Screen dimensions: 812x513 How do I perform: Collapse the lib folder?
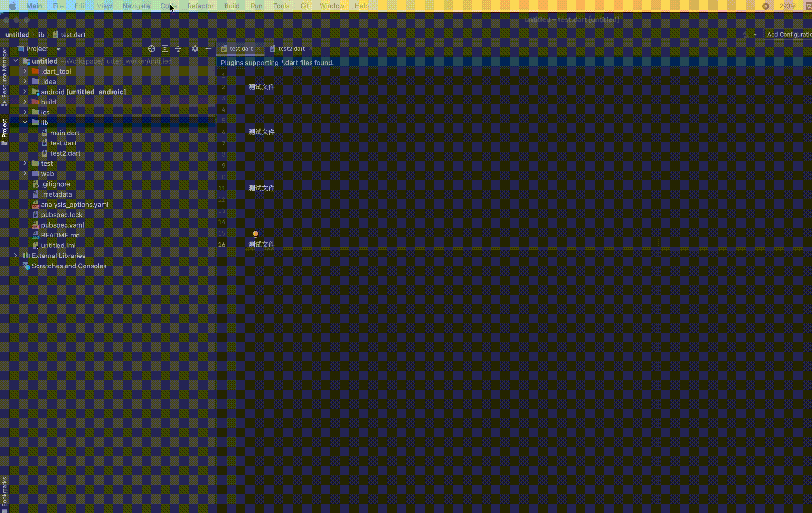pos(25,123)
